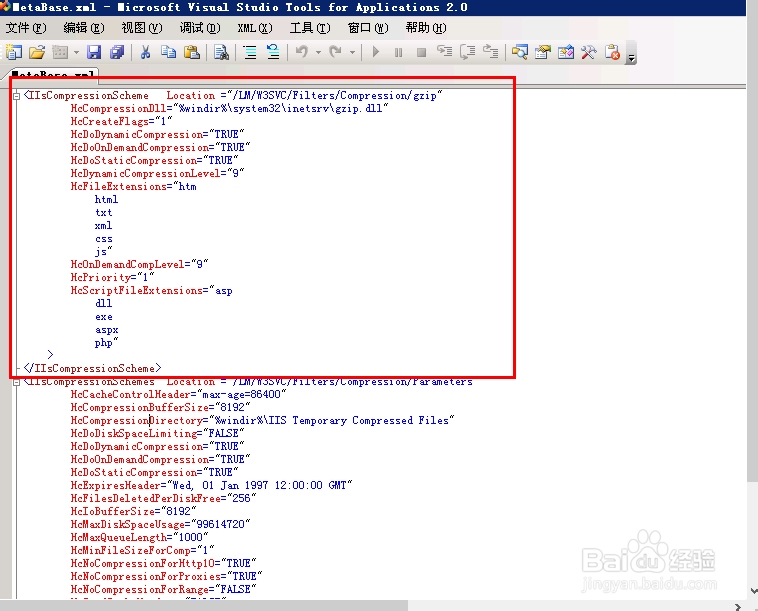Open the Toolbox hammer and wrench icon

click(x=589, y=52)
